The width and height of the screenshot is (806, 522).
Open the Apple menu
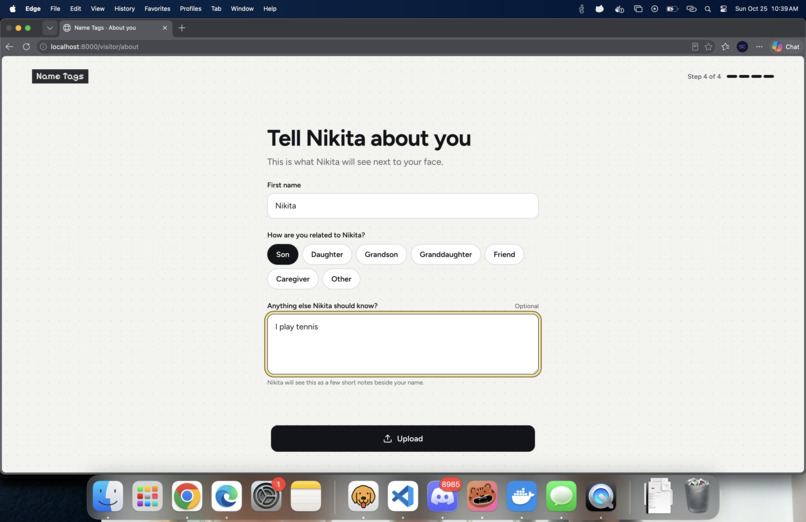pos(12,9)
